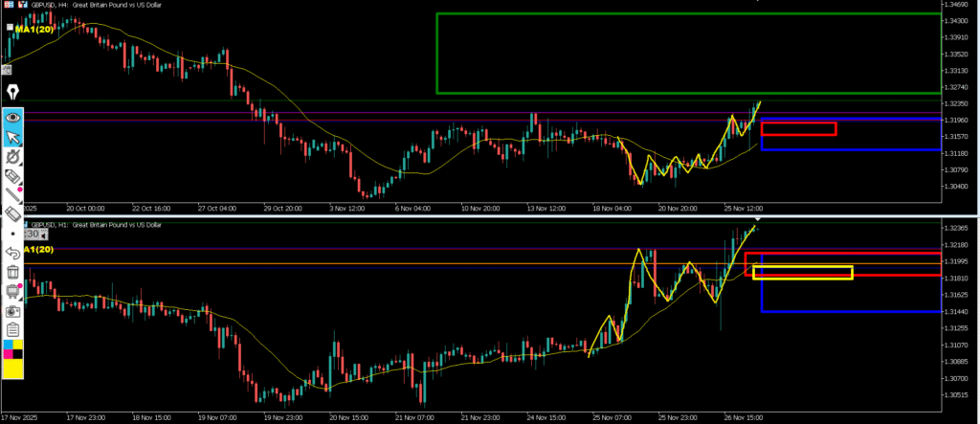Screen dimensions: 980x424
Task: Click the 17 Nov 2025 date label
Action: pos(19,417)
